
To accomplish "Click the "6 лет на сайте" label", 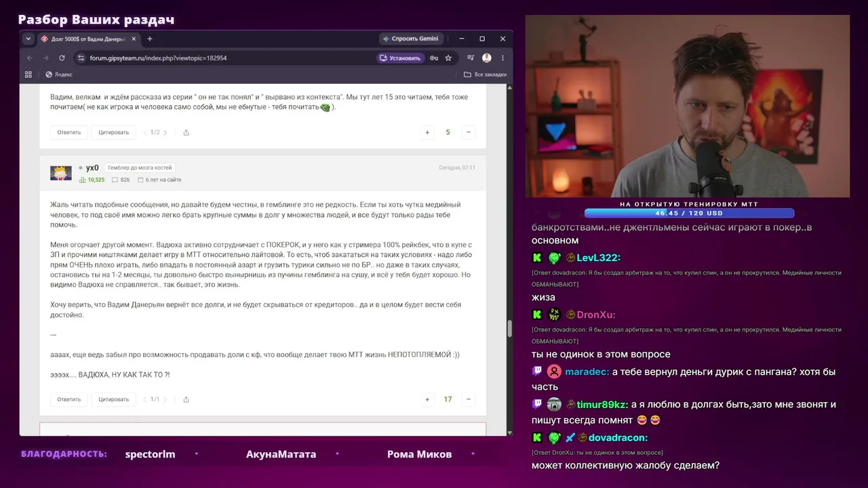I will pos(159,180).
